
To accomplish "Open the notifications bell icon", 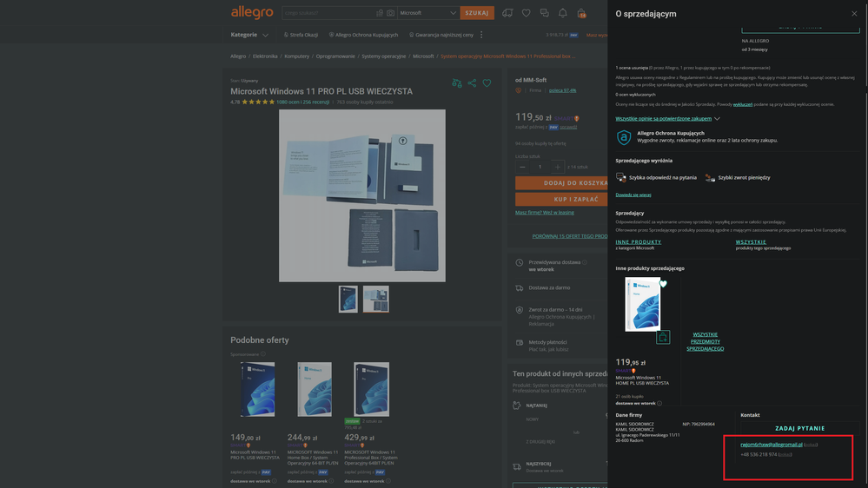I will click(562, 13).
